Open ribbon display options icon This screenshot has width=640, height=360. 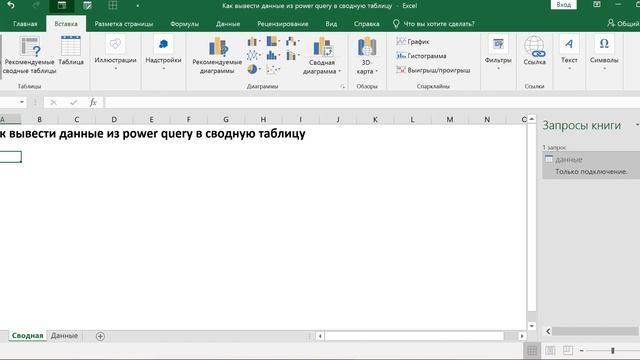coord(597,4)
